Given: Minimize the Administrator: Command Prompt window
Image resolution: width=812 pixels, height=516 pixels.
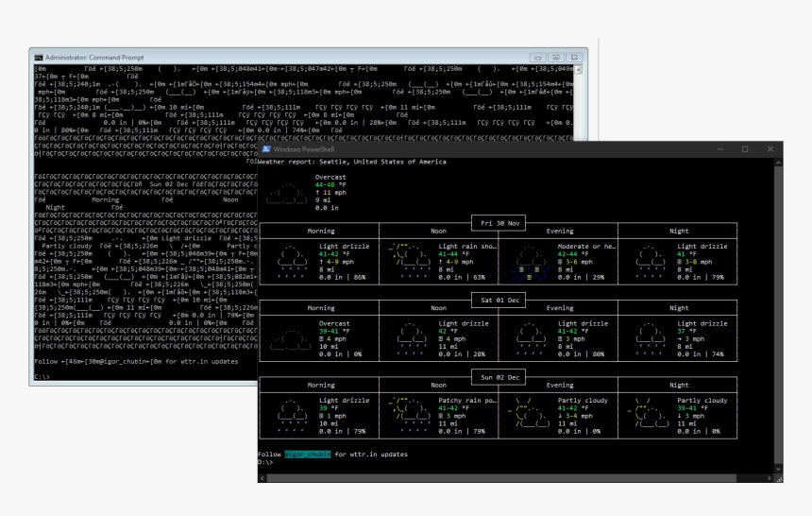Looking at the screenshot, I should tap(537, 58).
